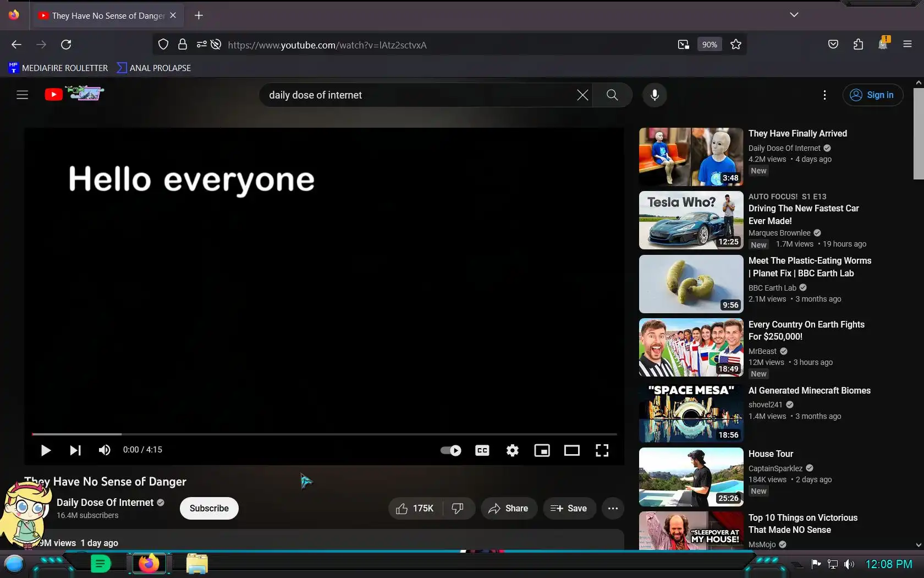This screenshot has height=578, width=924.
Task: Open AI Generated Minecraft Biomes video
Action: [x=810, y=391]
